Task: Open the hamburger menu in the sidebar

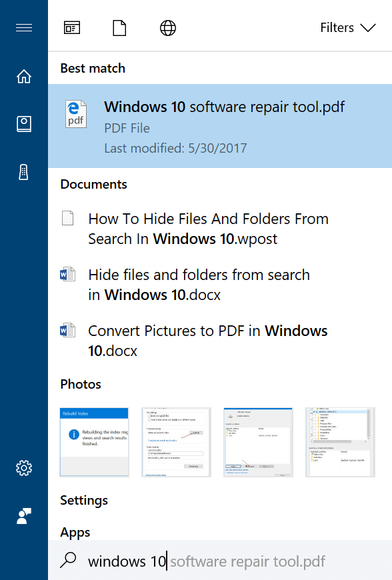Action: [x=24, y=28]
